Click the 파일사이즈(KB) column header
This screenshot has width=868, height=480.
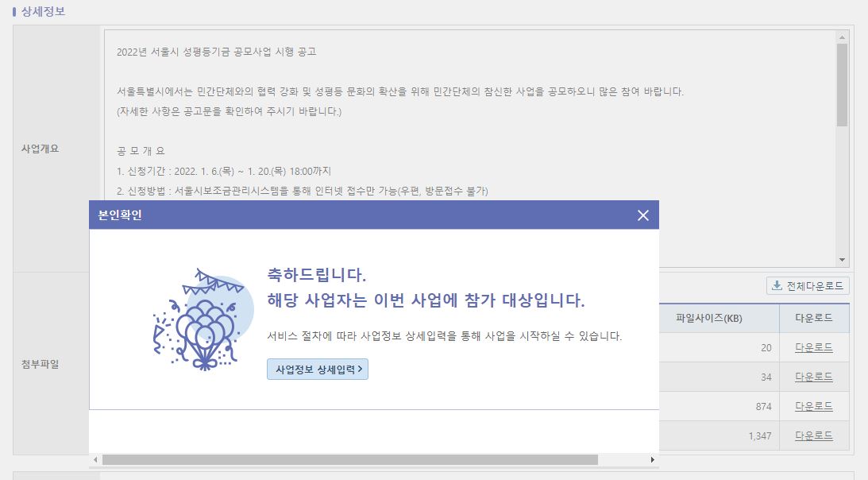(709, 318)
